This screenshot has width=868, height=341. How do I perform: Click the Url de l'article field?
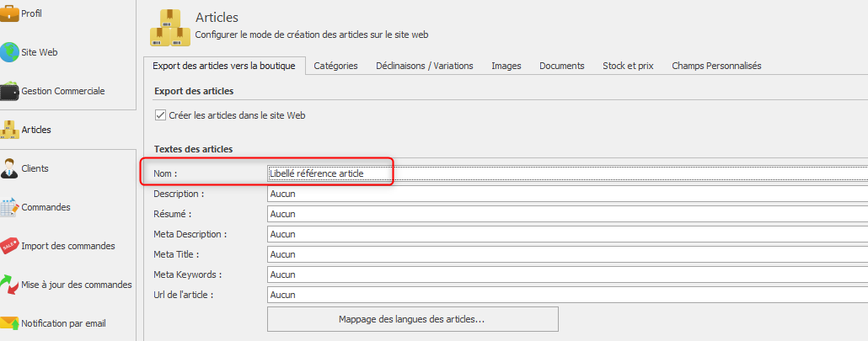[565, 295]
